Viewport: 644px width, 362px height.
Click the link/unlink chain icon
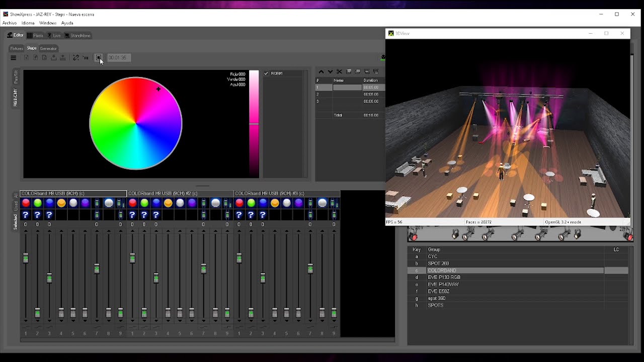[76, 58]
